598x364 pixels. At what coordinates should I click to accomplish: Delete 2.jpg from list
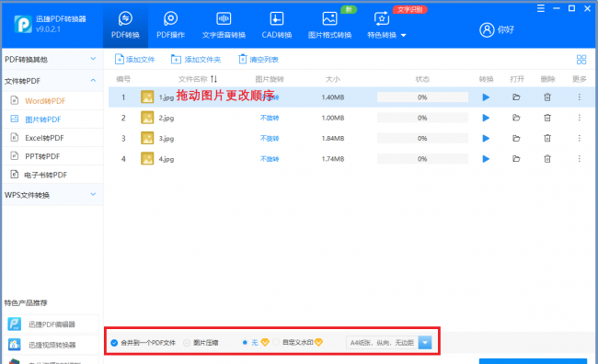[x=547, y=118]
